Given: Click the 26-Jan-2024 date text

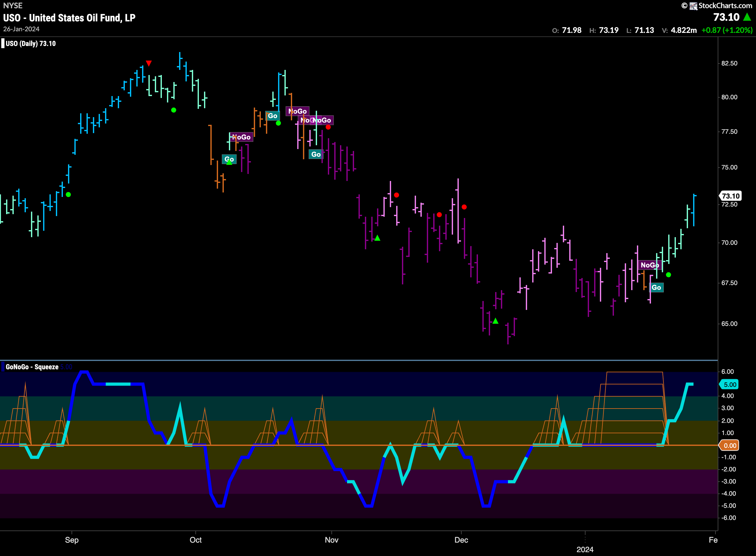Looking at the screenshot, I should [x=21, y=29].
